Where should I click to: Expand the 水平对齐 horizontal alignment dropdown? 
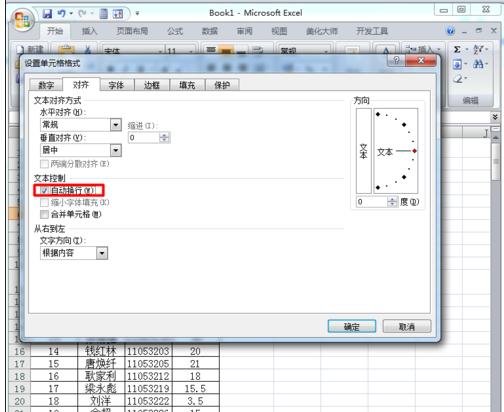tap(116, 125)
